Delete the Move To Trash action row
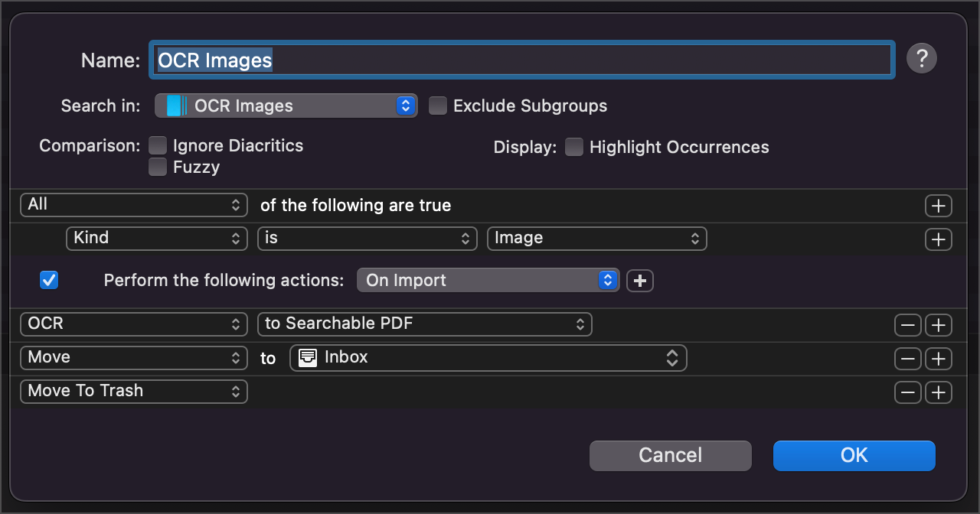Image resolution: width=980 pixels, height=514 pixels. point(908,392)
